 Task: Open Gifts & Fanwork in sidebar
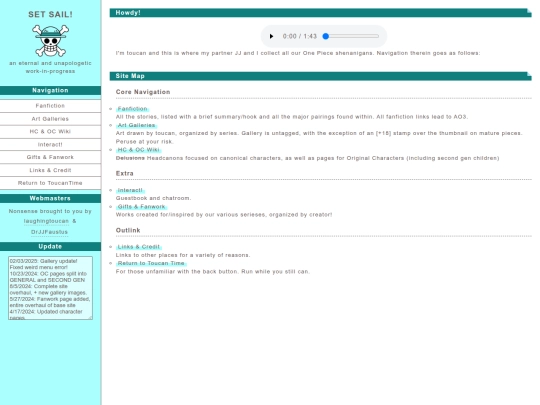[x=50, y=157]
